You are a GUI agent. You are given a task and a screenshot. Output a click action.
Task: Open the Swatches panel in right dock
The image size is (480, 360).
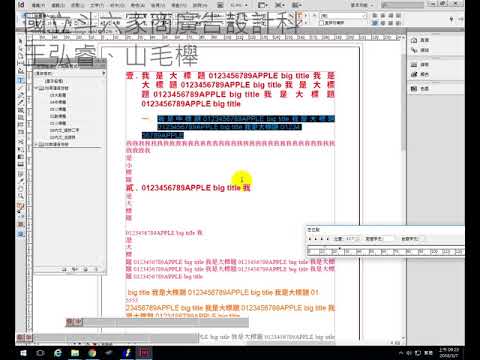click(420, 89)
